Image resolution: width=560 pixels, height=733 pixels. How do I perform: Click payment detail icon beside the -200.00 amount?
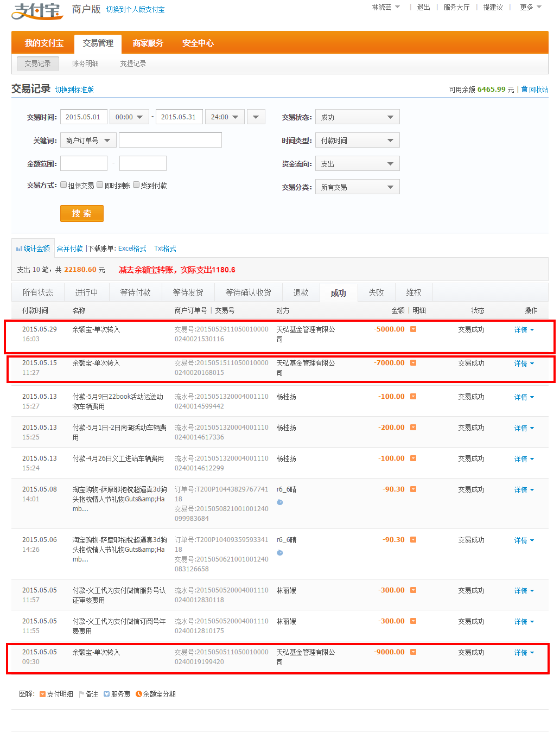413,428
